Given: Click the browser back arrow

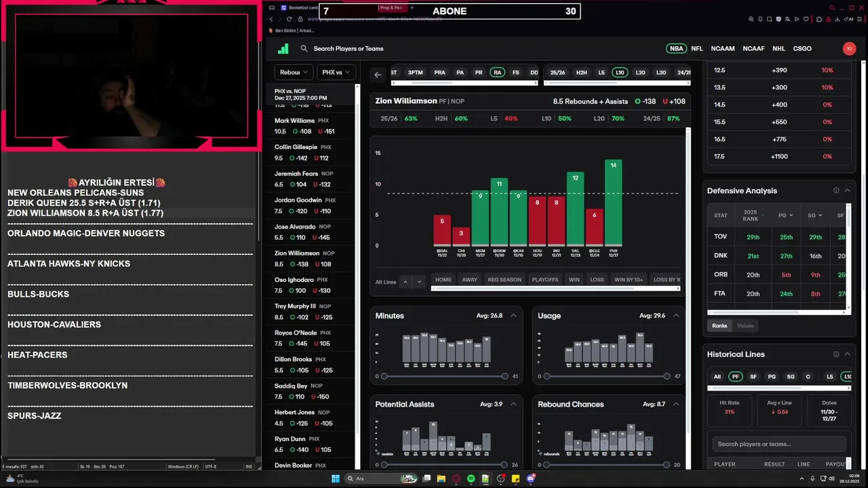Looking at the screenshot, I should coord(272,19).
